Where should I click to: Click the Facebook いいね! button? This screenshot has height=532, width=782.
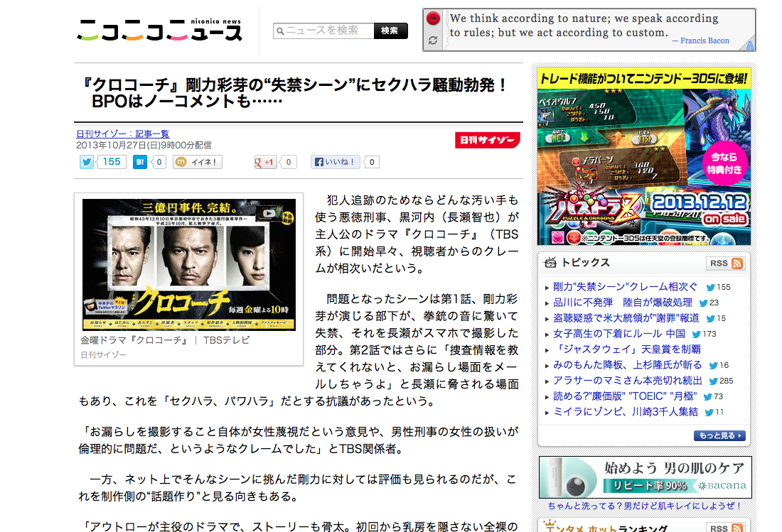point(335,162)
